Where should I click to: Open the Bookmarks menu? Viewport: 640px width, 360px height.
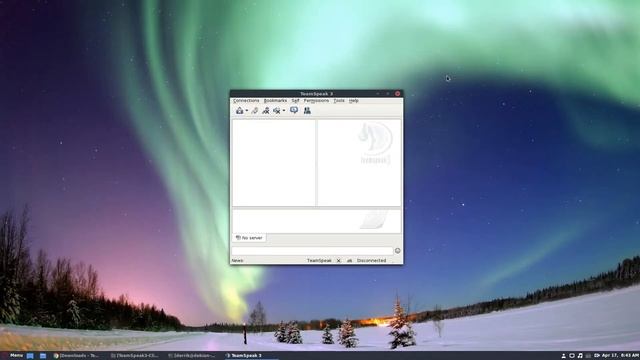tap(275, 101)
